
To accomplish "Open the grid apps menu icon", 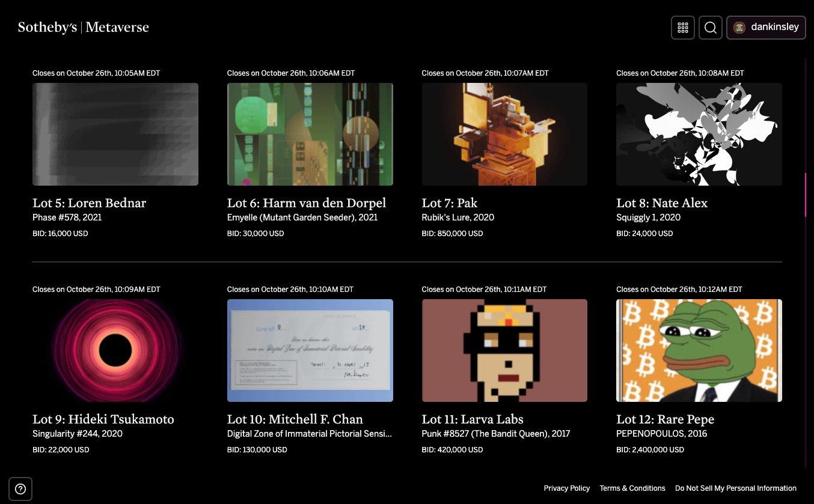I will click(x=683, y=28).
